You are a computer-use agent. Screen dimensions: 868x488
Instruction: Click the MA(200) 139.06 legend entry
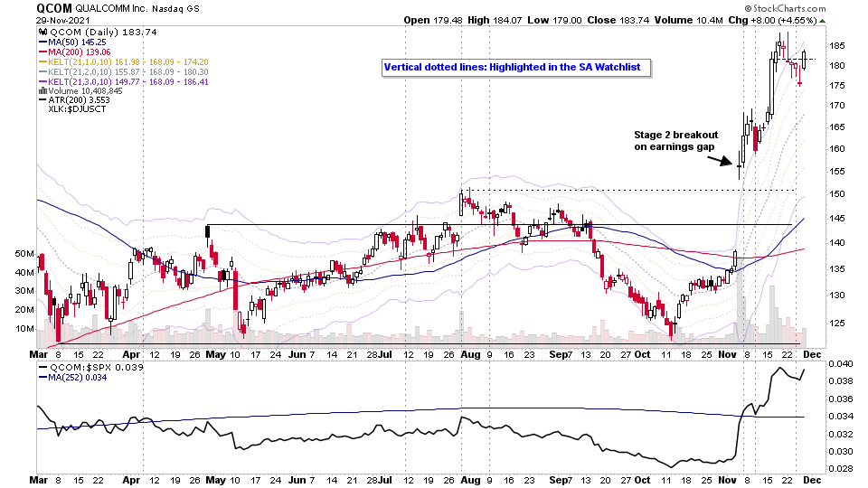coord(75,52)
